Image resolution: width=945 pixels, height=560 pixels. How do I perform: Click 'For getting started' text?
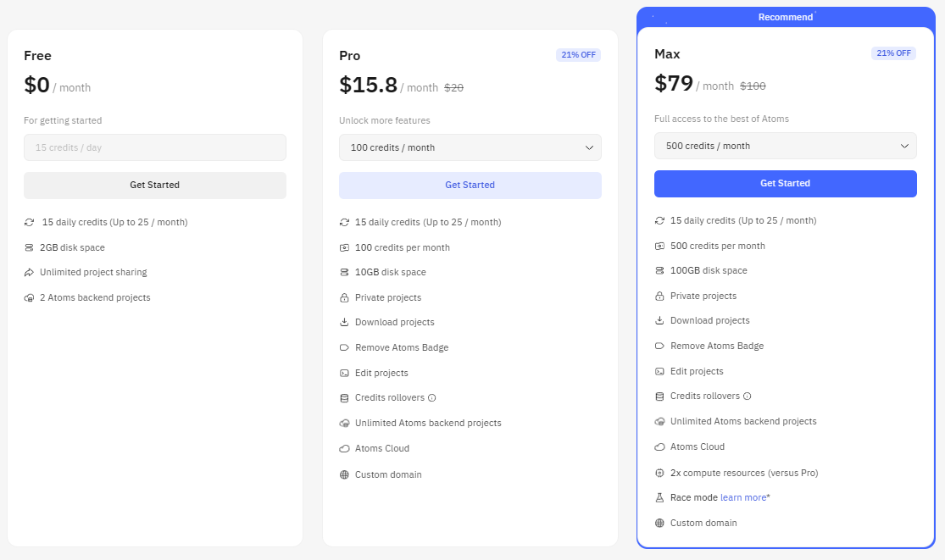pyautogui.click(x=63, y=120)
